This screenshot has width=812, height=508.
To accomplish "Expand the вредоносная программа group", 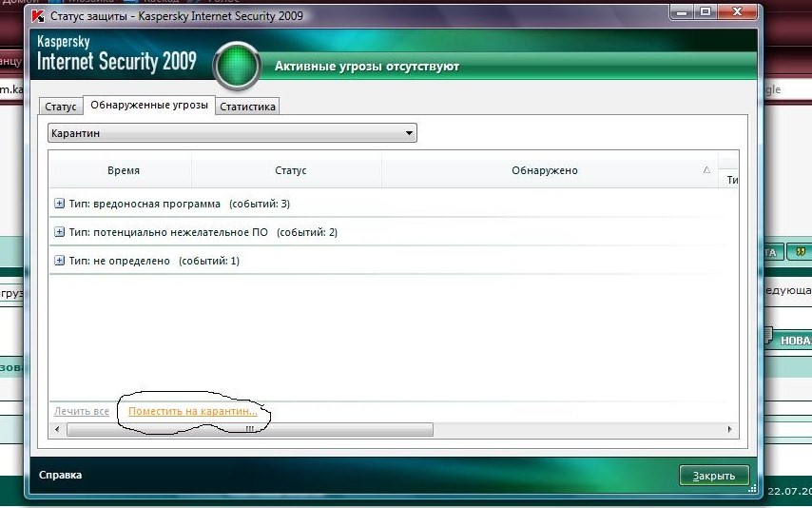I will [x=60, y=204].
